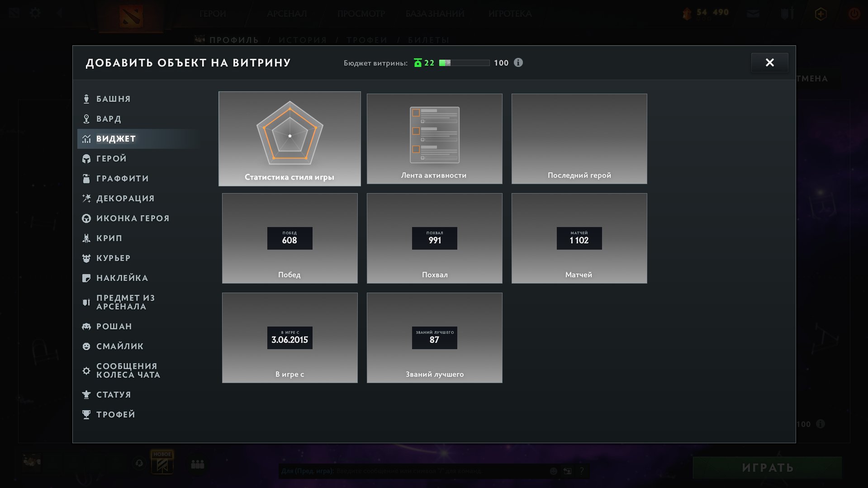Click the showcase budget progress bar
The height and width of the screenshot is (488, 868).
(464, 63)
